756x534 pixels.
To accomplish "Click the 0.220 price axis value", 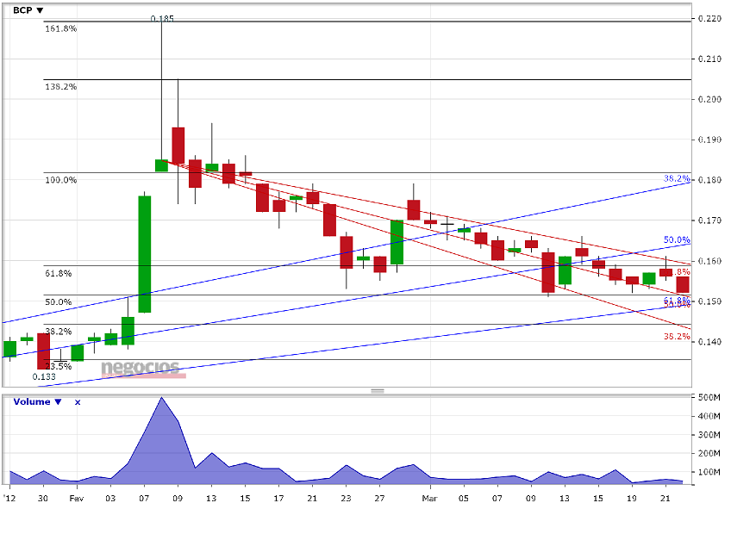I will pos(709,19).
